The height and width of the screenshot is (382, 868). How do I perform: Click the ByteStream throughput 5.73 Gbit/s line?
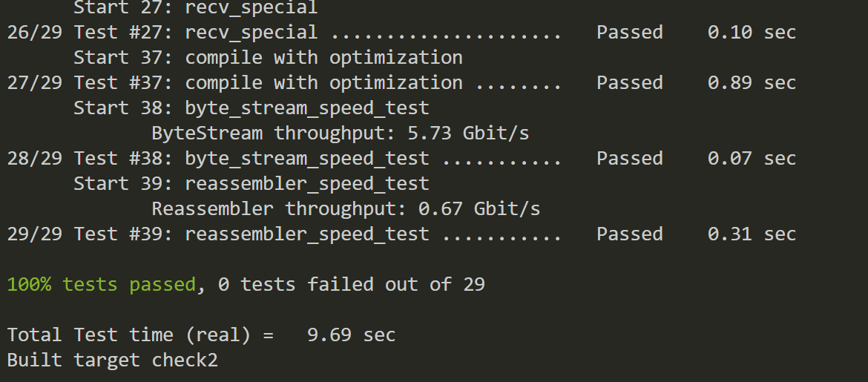[340, 134]
